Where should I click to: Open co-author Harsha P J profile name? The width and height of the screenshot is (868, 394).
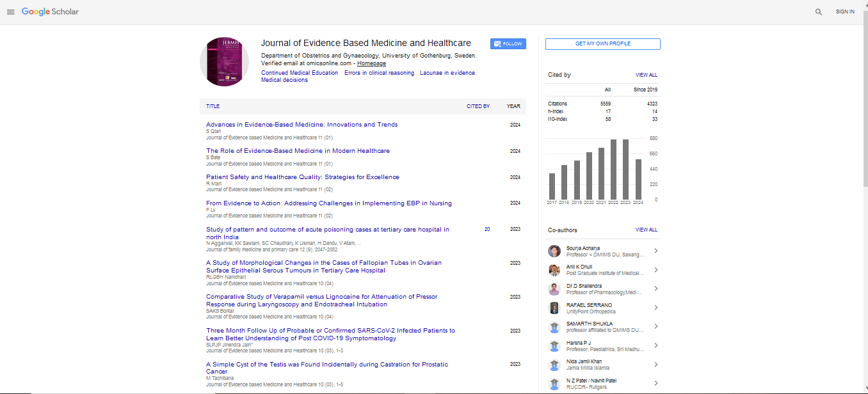click(579, 343)
